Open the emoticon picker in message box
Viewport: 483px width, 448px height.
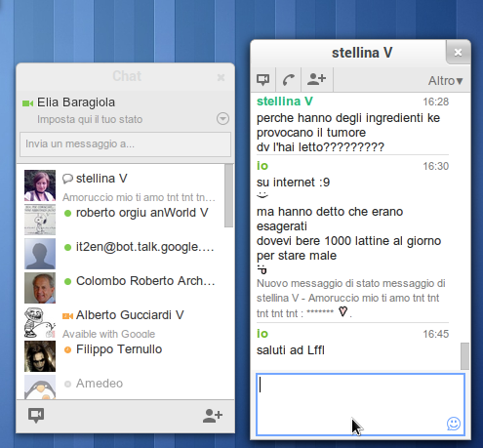(x=454, y=424)
